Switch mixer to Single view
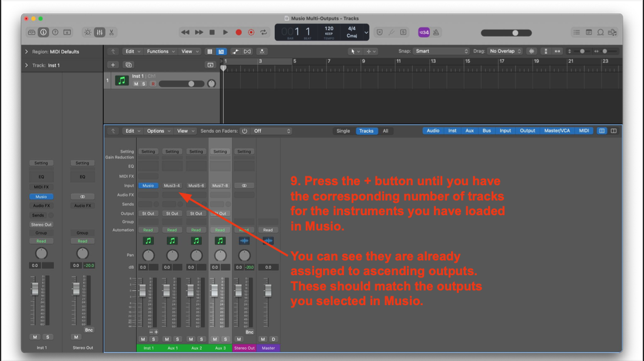 (343, 131)
